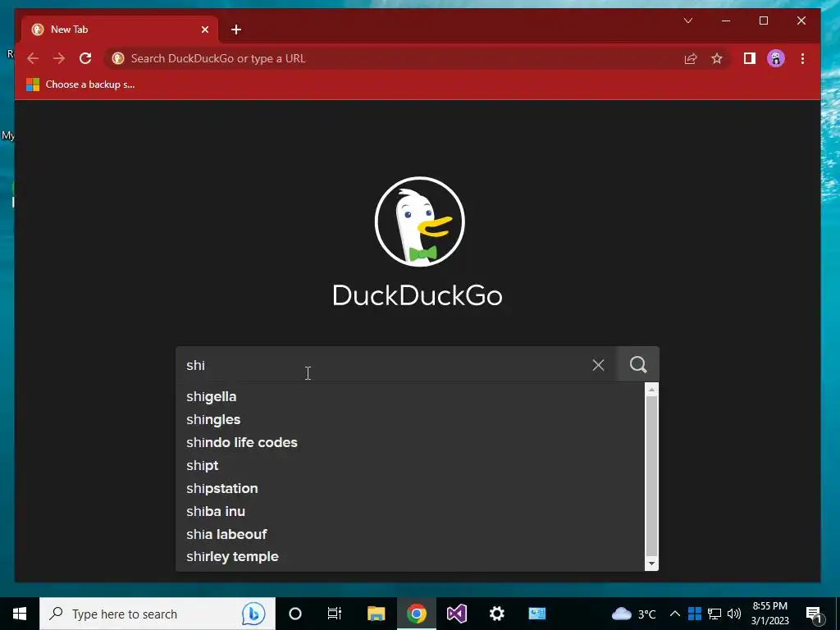
Task: Focus the address bar URL field
Action: pos(396,58)
